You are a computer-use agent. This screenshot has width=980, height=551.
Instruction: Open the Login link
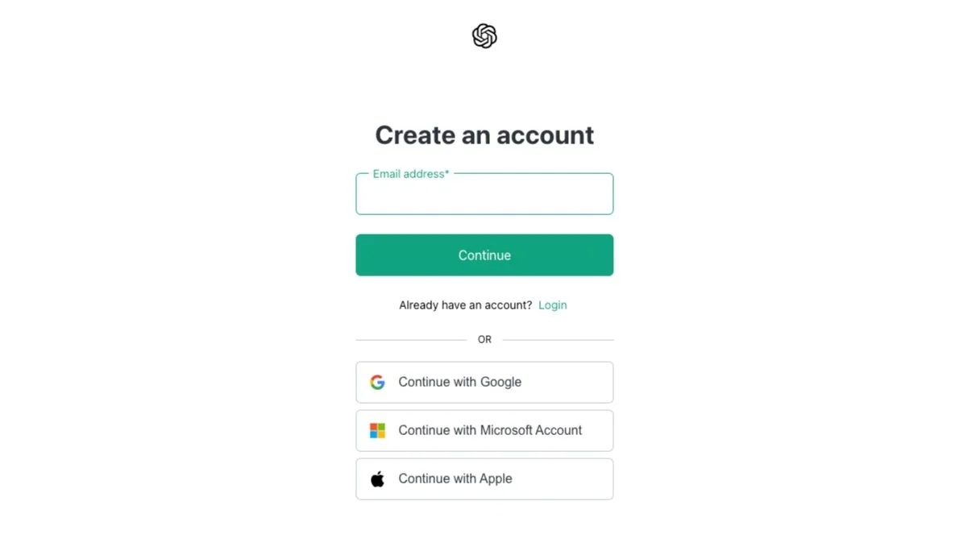point(553,304)
